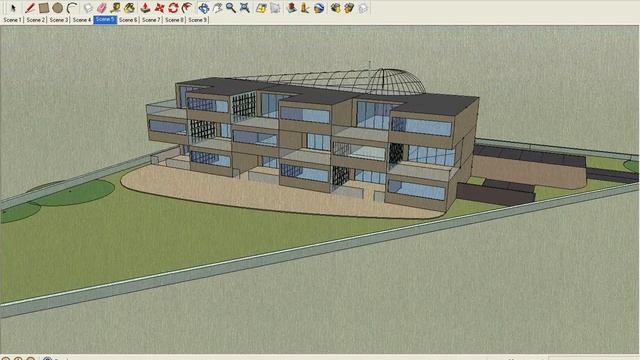Open the Scene 3 tab
This screenshot has width=640, height=360.
click(58, 20)
